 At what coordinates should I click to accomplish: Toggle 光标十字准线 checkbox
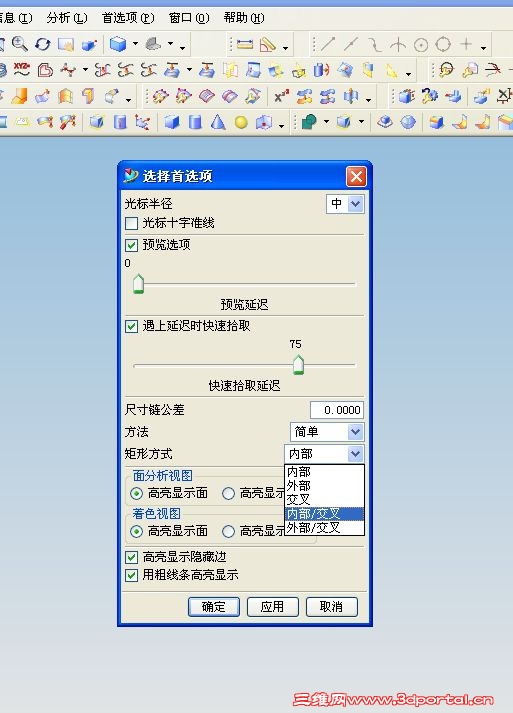131,223
